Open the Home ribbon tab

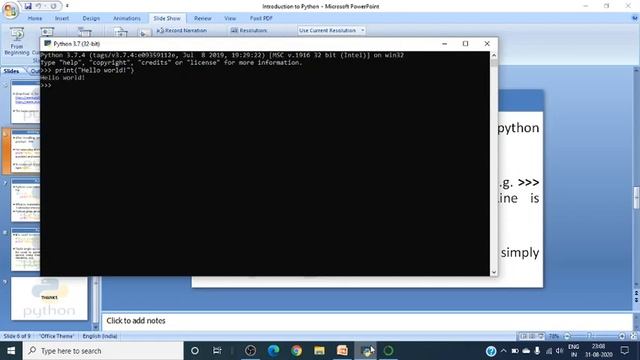coord(35,18)
